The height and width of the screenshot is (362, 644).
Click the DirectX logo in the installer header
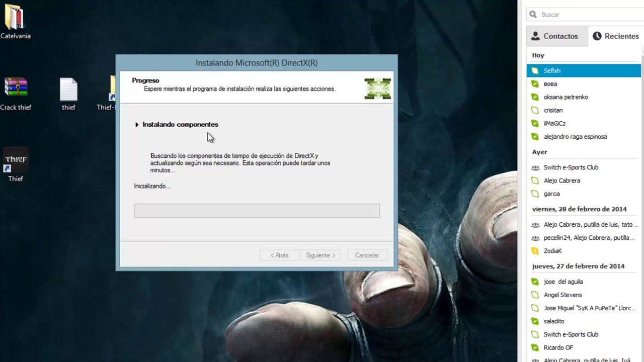pos(377,88)
